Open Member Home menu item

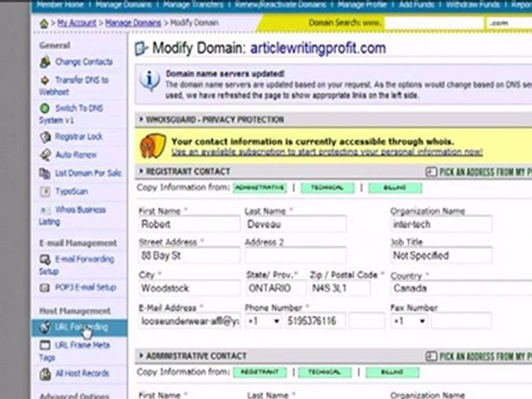[x=60, y=5]
